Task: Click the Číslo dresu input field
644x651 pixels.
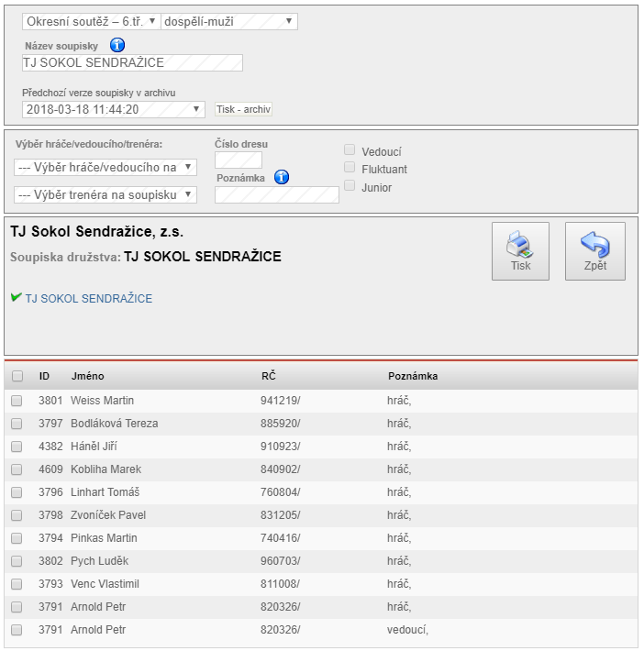Action: pos(238,160)
